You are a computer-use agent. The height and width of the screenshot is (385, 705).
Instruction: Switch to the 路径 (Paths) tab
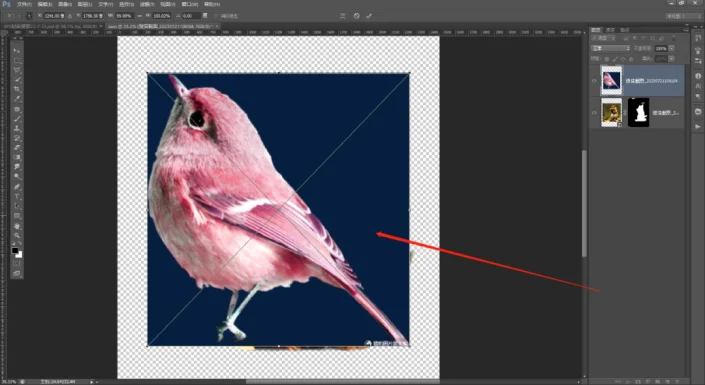click(625, 30)
